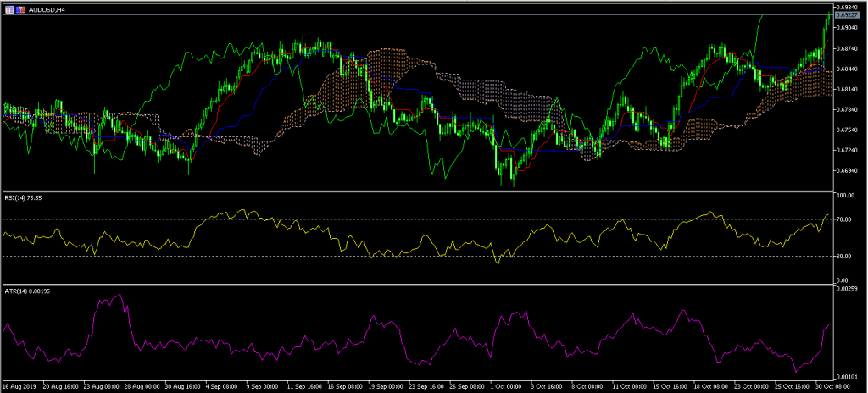Click time axis label 9 Sep 00:00
868x393 pixels.
pyautogui.click(x=263, y=386)
